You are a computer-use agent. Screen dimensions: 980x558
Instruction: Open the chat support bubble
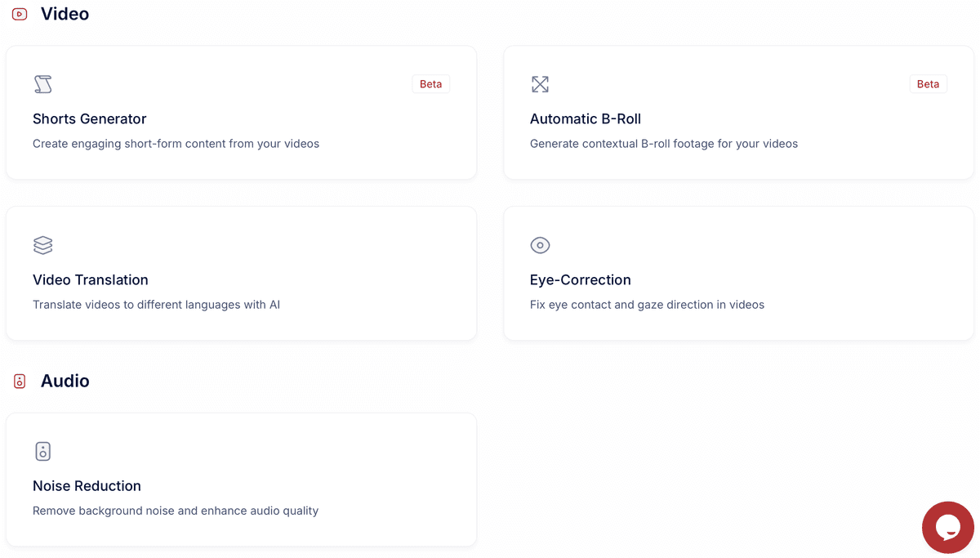tap(947, 527)
